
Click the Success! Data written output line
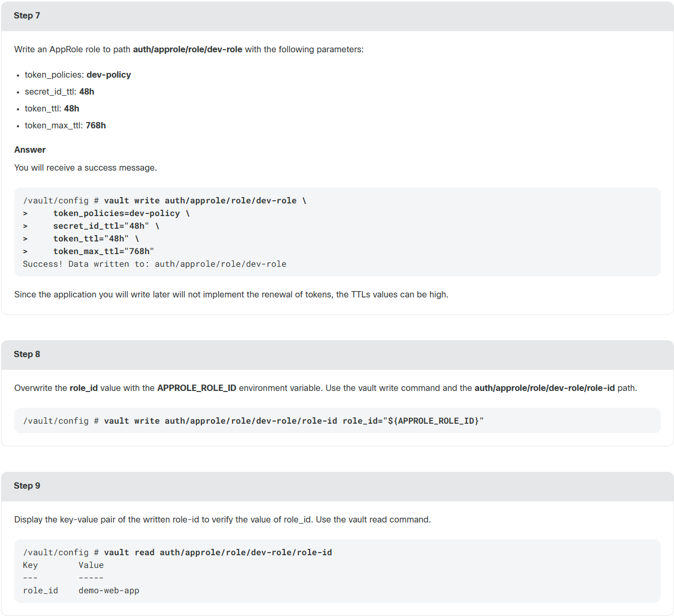coord(155,264)
